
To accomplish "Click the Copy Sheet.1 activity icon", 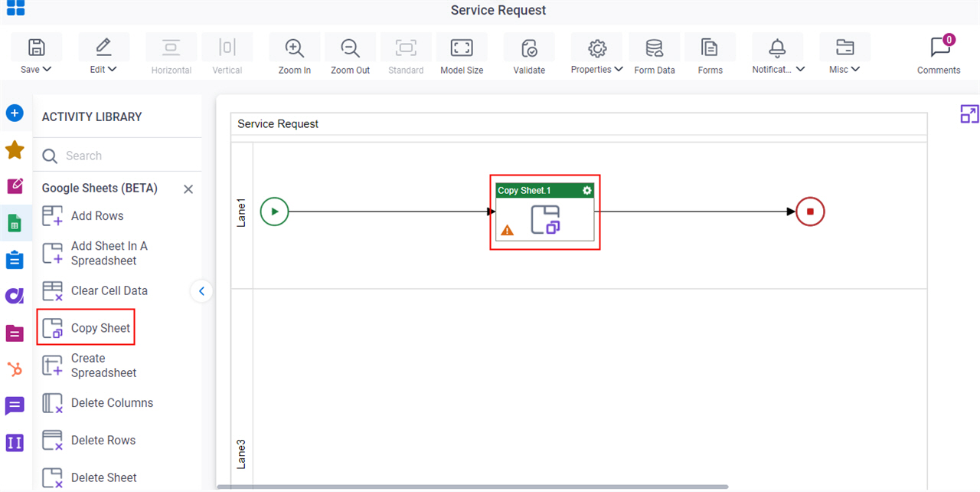I will (x=545, y=219).
